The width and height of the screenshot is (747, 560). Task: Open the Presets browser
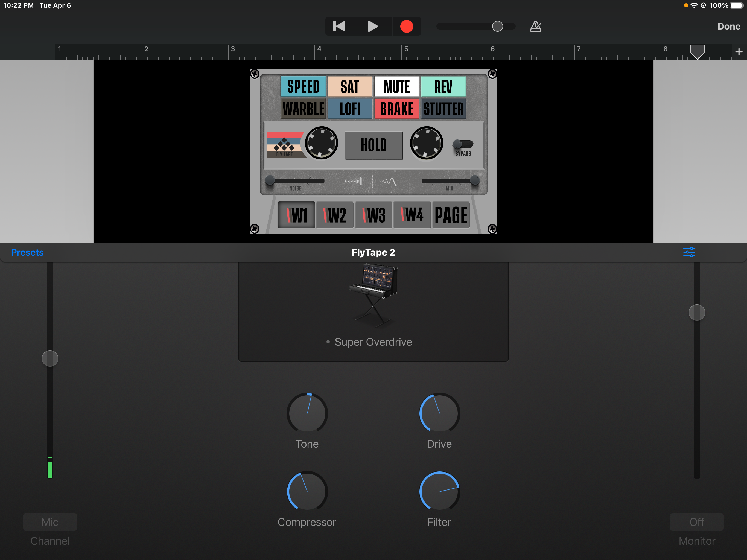pyautogui.click(x=27, y=252)
